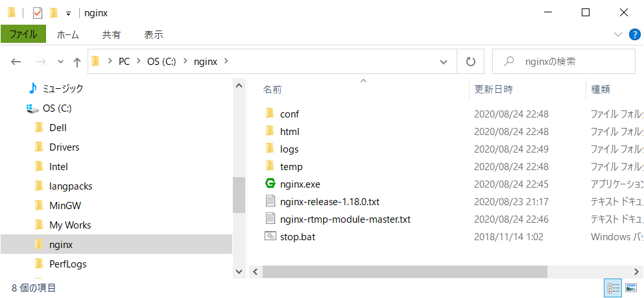Click the Properties checkmark quick access icon
The height and width of the screenshot is (298, 644).
(x=38, y=13)
